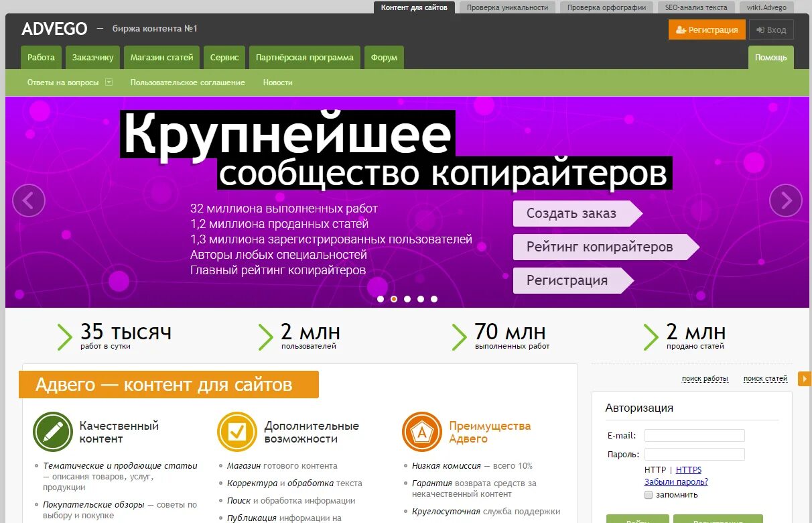Click Гарантия возврата средств item
Image resolution: width=812 pixels, height=523 pixels.
[474, 488]
